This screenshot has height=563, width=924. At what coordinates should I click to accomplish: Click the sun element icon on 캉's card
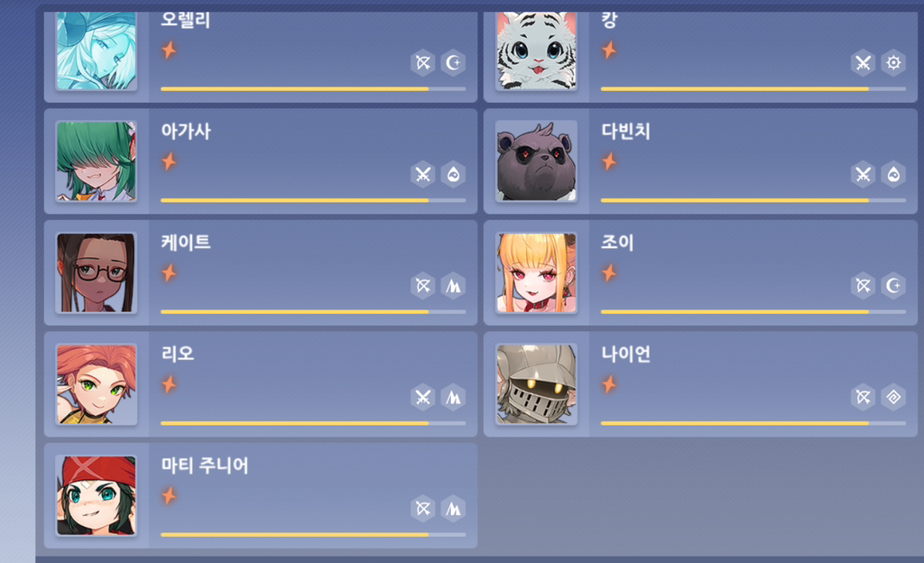click(893, 62)
